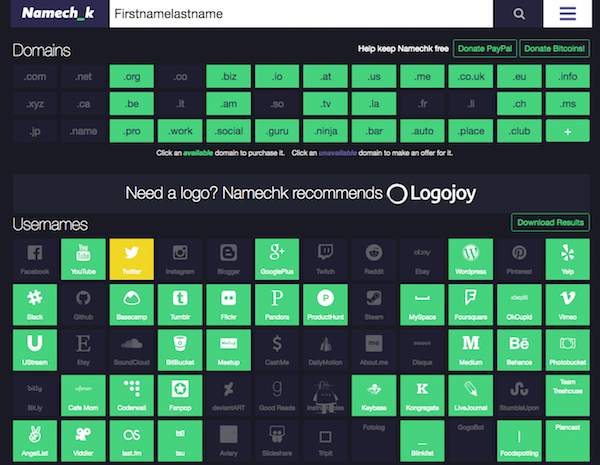The height and width of the screenshot is (465, 600).
Task: Click the Steam username tile
Action: pyautogui.click(x=374, y=305)
